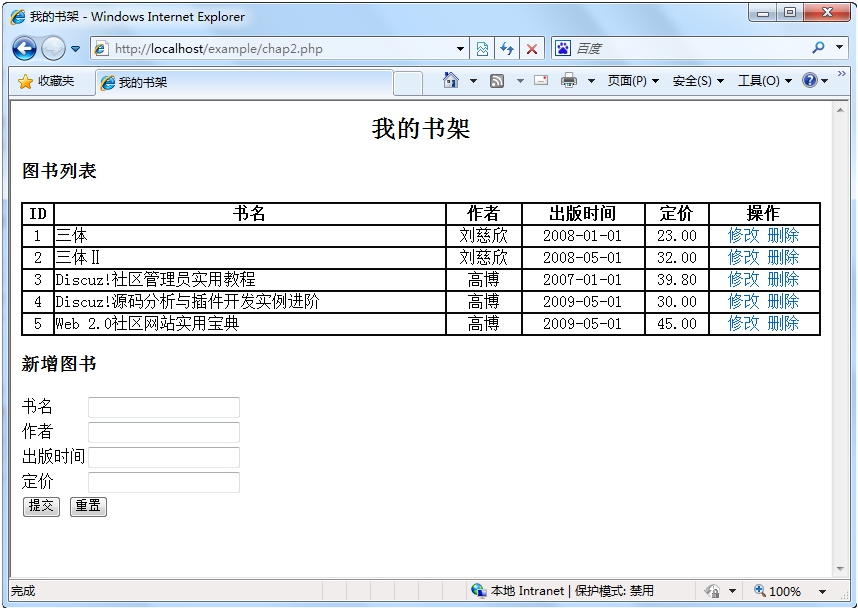Viewport: 858px width, 610px height.
Task: Click the scrollbar up arrow
Action: click(840, 111)
